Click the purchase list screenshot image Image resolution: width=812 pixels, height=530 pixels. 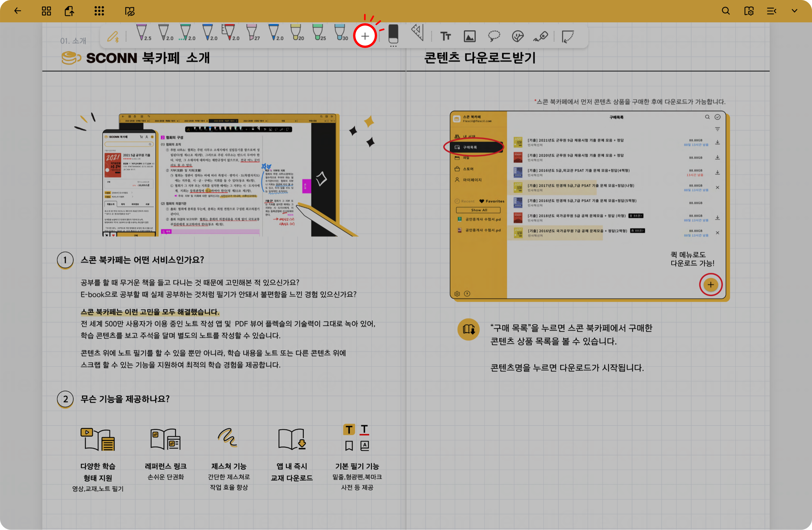[590, 206]
